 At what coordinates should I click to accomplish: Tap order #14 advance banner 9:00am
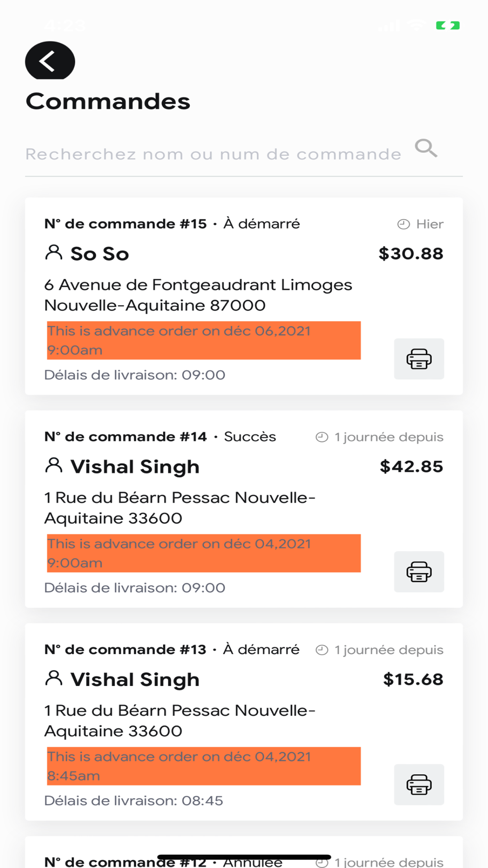(x=204, y=553)
